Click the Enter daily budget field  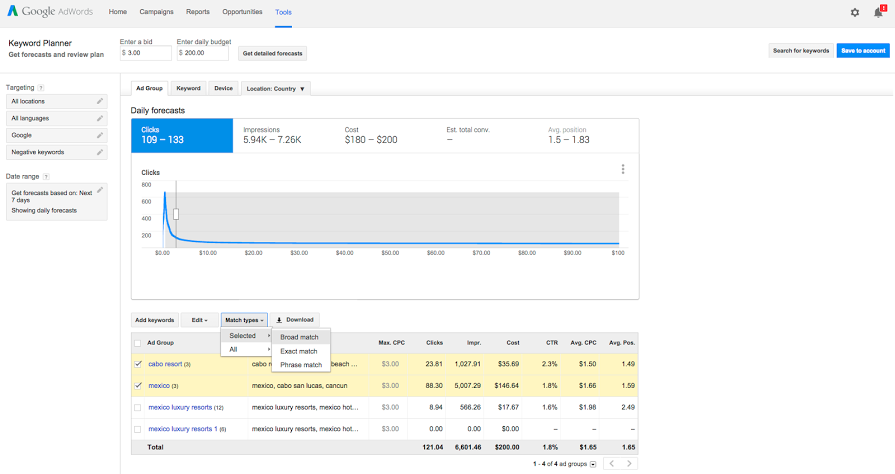point(204,52)
